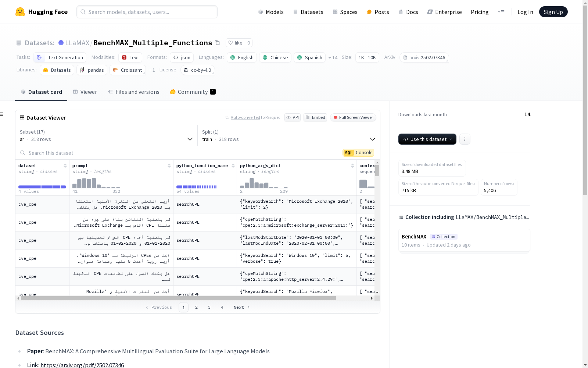Select the Text modality tag
This screenshot has width=588, height=368.
coord(130,57)
